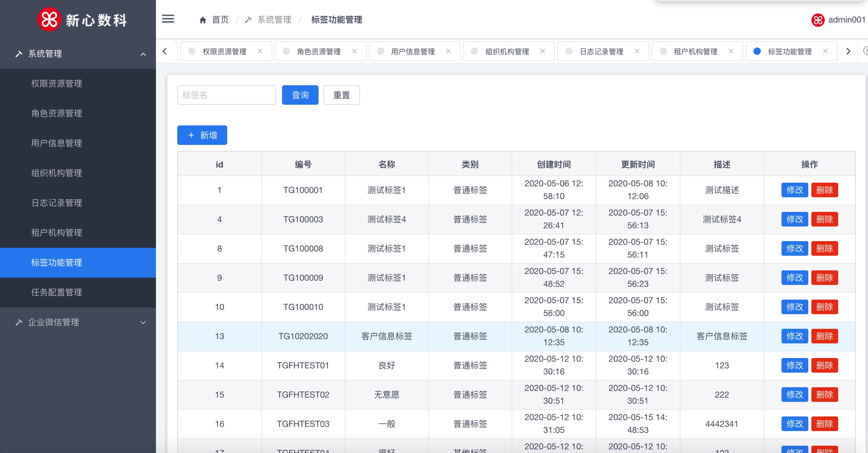
Task: Click the 标签名 input field
Action: click(226, 95)
